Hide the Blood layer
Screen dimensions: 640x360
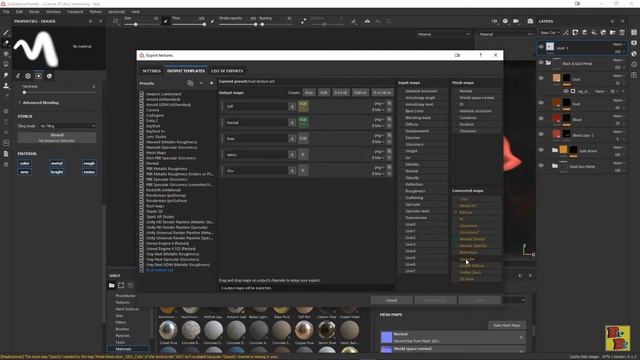541,119
